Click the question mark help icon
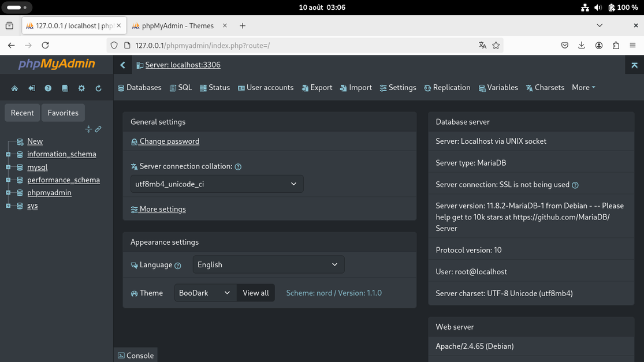 tap(48, 89)
